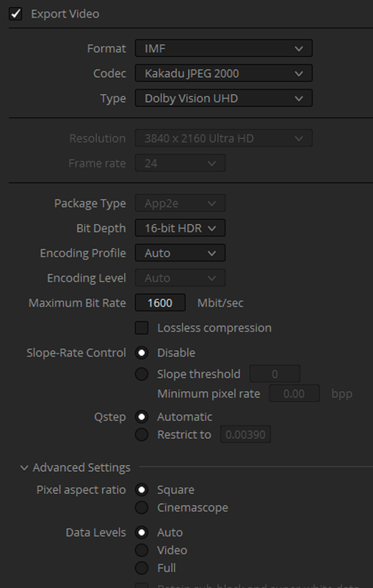
Task: Click the Slope threshold value field
Action: point(275,374)
